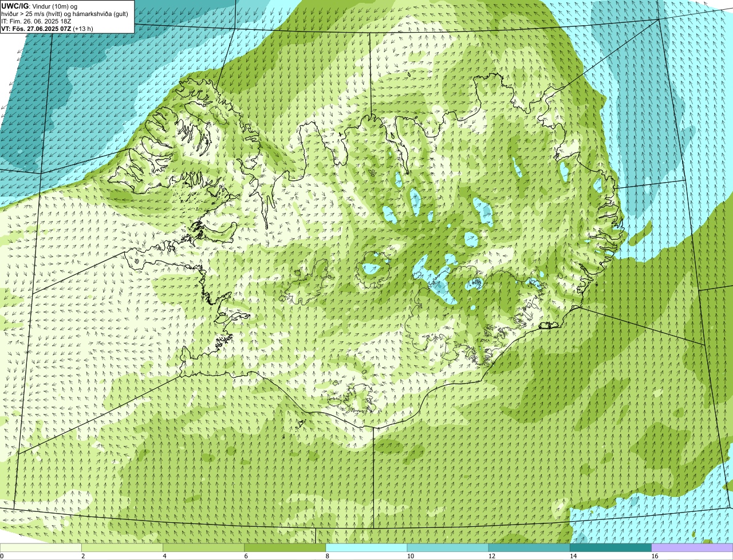Click the purple legend swatch above 16 m/s
The image size is (733, 560).
[x=692, y=547]
